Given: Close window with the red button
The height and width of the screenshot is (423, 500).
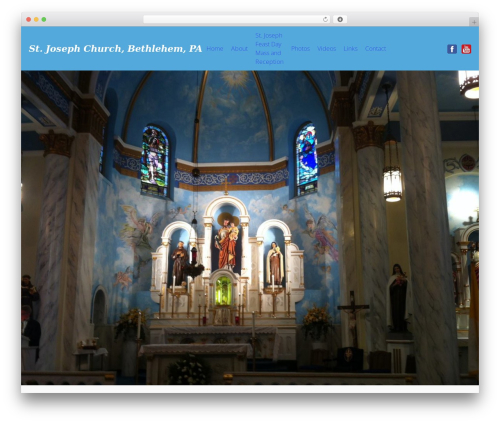Looking at the screenshot, I should coord(29,19).
